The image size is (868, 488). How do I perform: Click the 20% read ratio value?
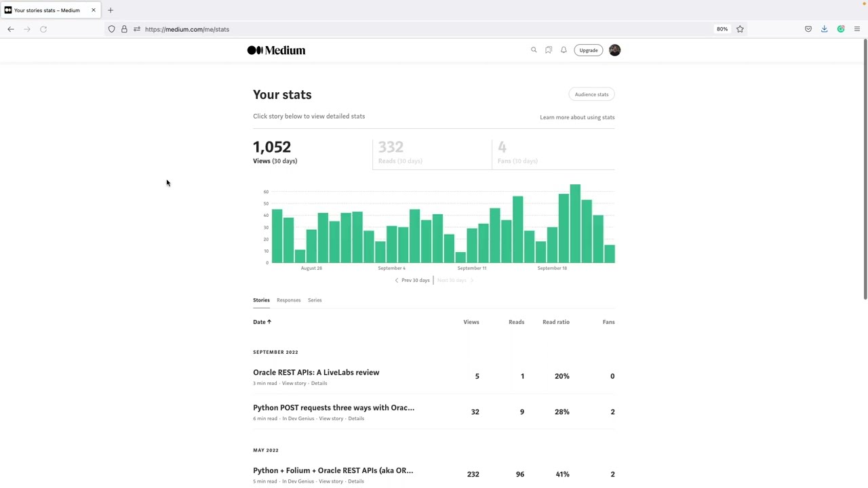562,376
